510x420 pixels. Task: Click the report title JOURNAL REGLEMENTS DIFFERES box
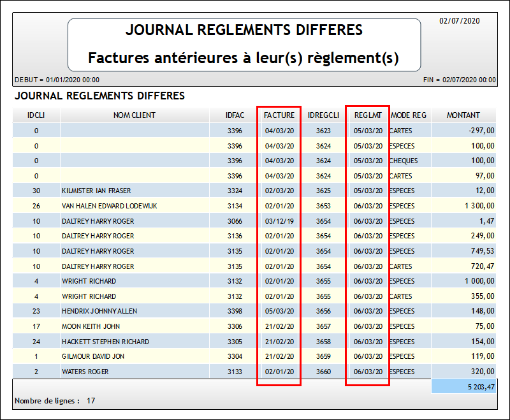(x=244, y=44)
